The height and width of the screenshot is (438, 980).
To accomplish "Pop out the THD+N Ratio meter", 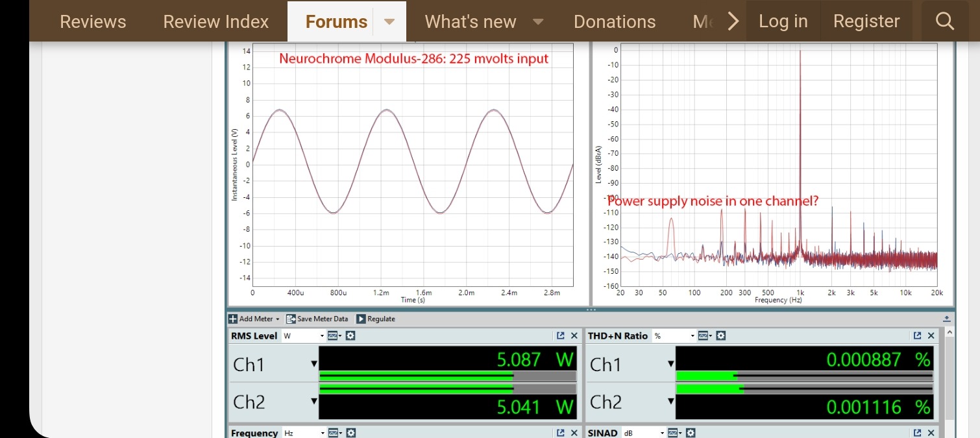I will click(918, 335).
